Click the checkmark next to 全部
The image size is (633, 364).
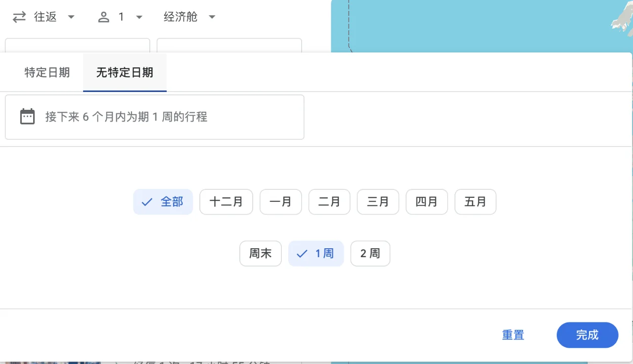tap(146, 202)
